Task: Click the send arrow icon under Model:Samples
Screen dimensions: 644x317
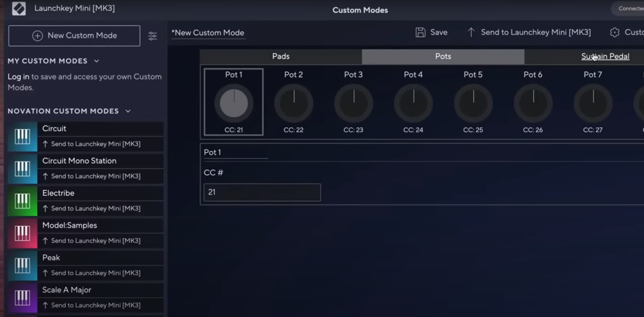Action: tap(45, 241)
